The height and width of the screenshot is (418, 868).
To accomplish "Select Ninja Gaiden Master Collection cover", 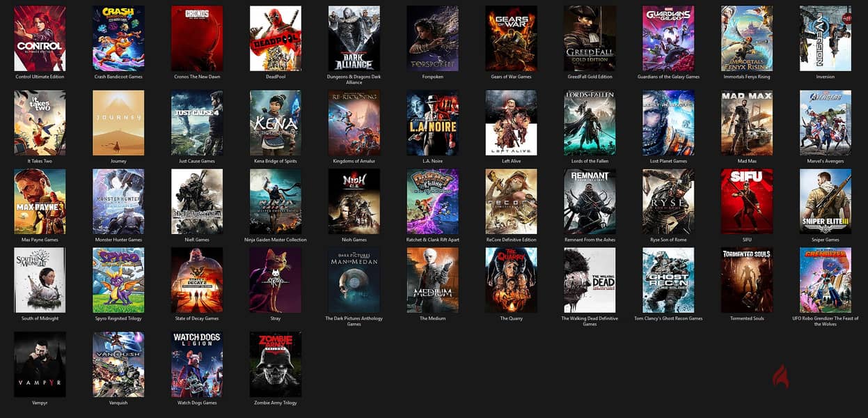I will pos(276,201).
